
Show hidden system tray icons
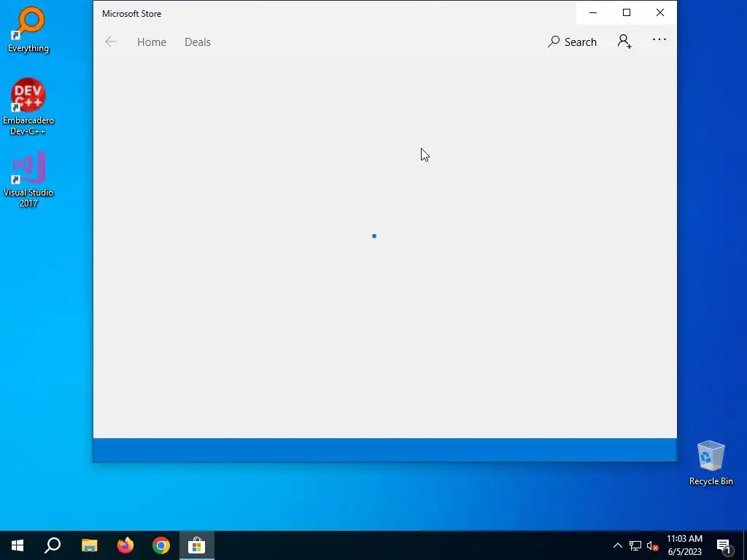coord(617,545)
